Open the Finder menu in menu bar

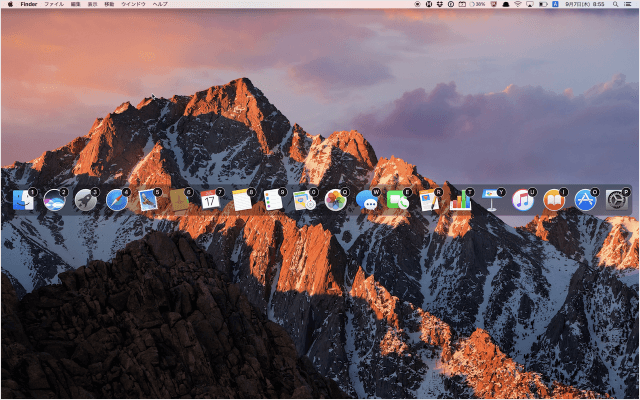28,4
